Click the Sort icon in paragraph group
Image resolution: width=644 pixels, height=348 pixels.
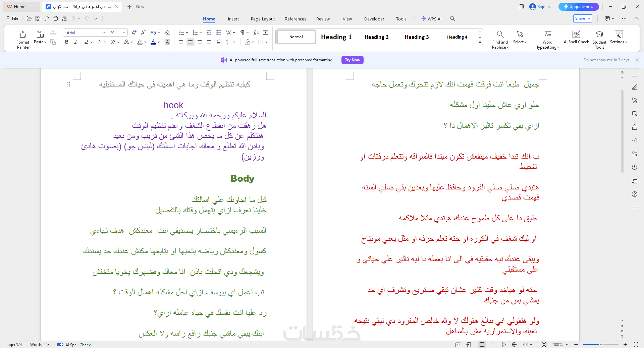click(x=256, y=33)
